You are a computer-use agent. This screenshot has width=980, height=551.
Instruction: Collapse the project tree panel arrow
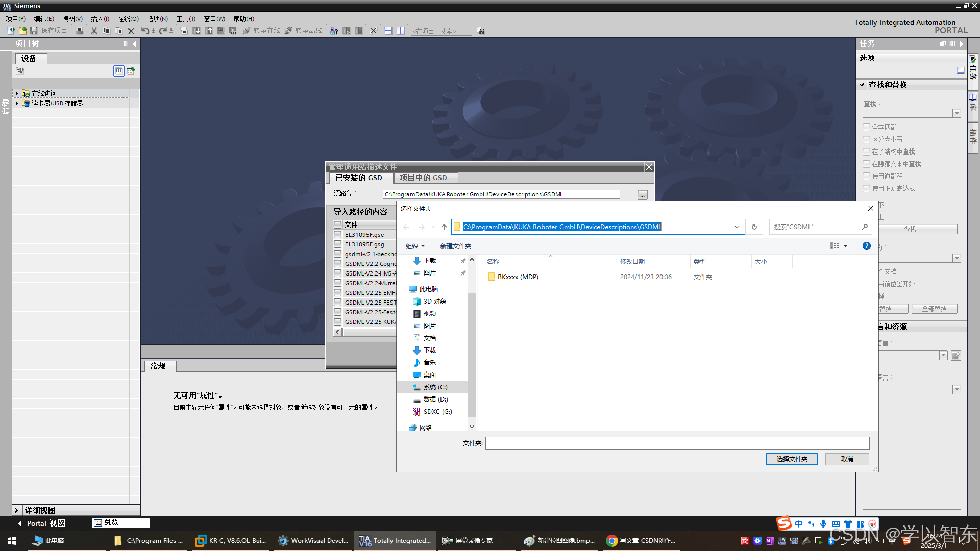(134, 44)
